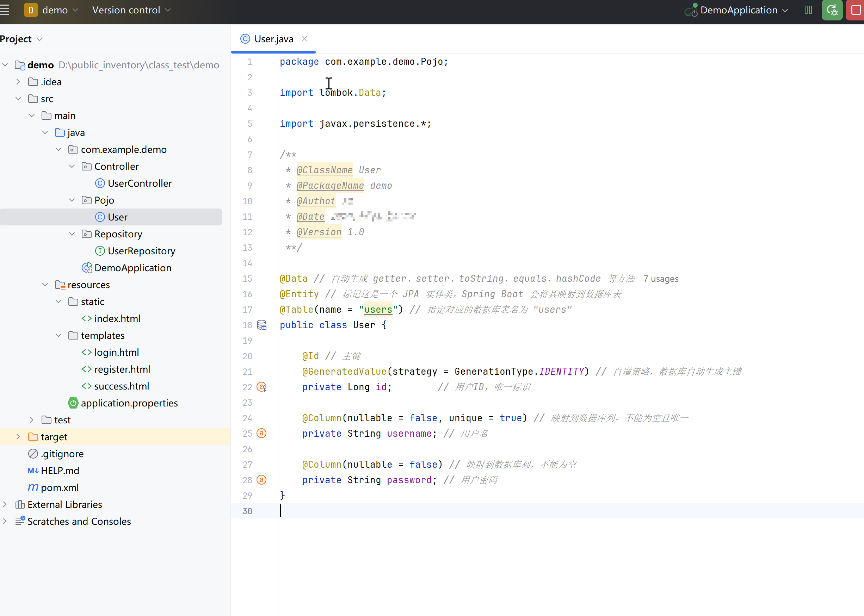This screenshot has height=616, width=864.
Task: Rerun DemoApplication using the green restart icon
Action: pyautogui.click(x=832, y=10)
